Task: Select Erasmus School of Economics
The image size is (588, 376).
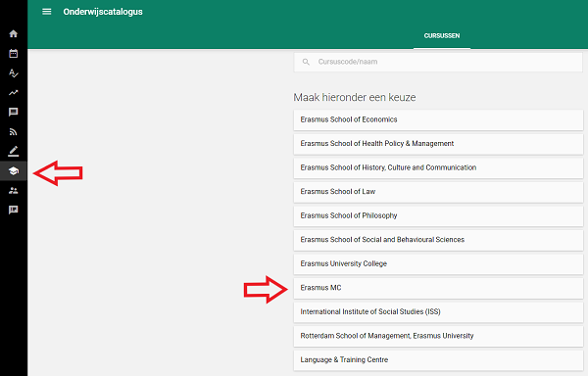Action: point(438,119)
